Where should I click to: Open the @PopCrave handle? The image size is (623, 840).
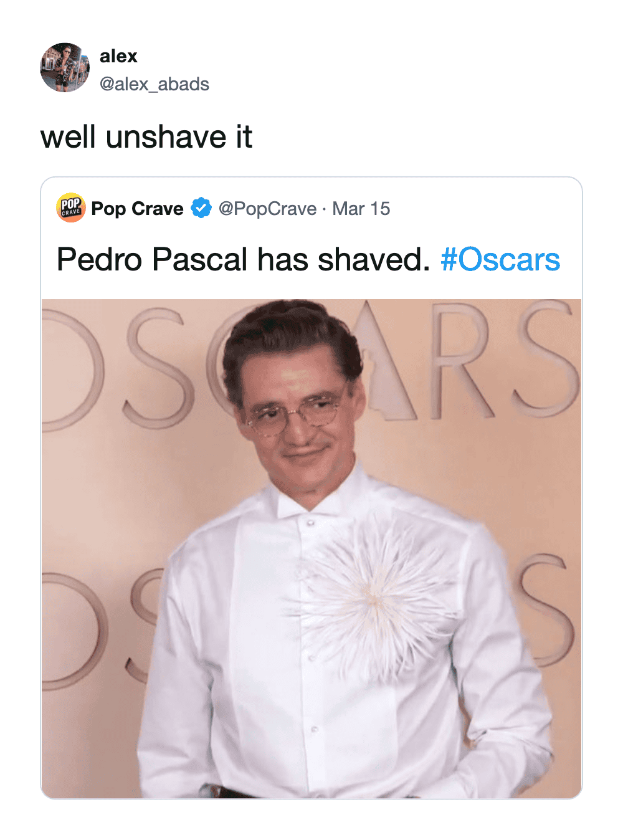(x=267, y=208)
